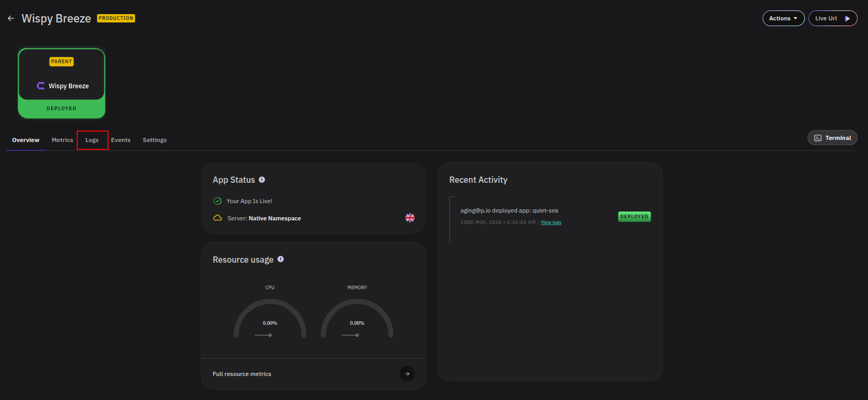
Task: Open the Actions dropdown menu
Action: (x=783, y=18)
